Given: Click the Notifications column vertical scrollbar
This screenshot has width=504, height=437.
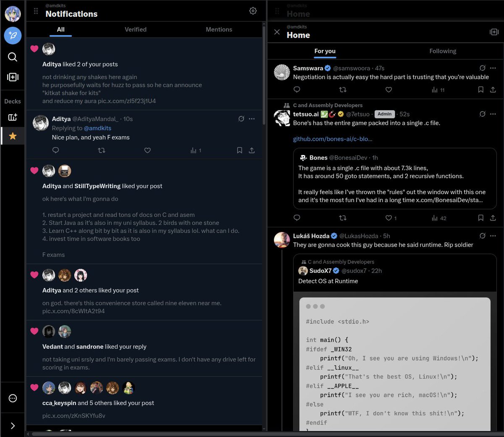Looking at the screenshot, I should [x=264, y=76].
